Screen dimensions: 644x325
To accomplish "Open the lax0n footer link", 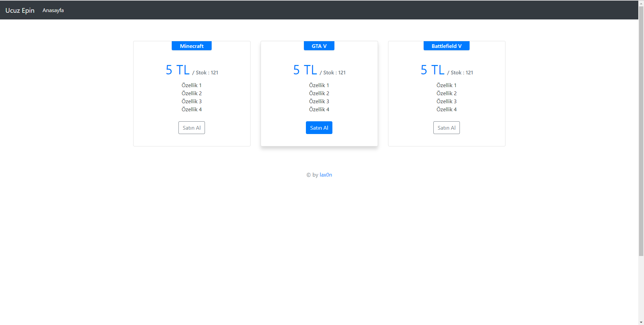I will (326, 175).
